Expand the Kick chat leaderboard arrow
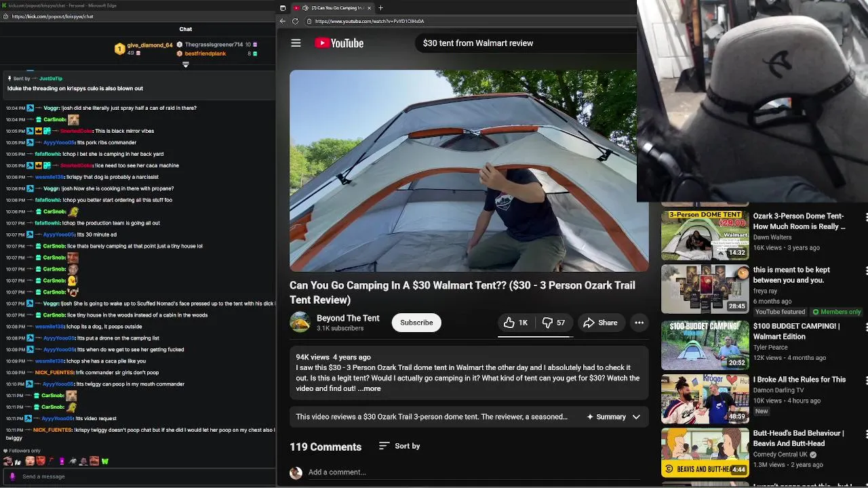 coord(185,64)
